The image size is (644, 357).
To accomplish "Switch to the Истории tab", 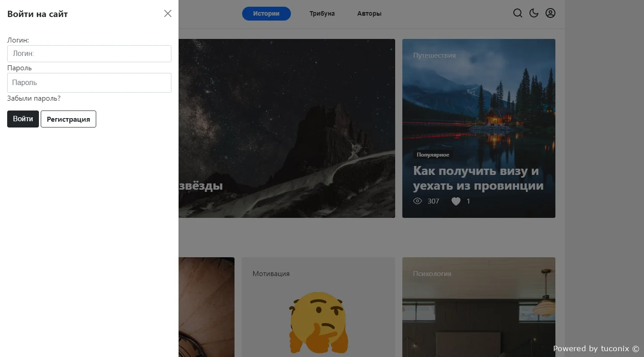I will [266, 14].
